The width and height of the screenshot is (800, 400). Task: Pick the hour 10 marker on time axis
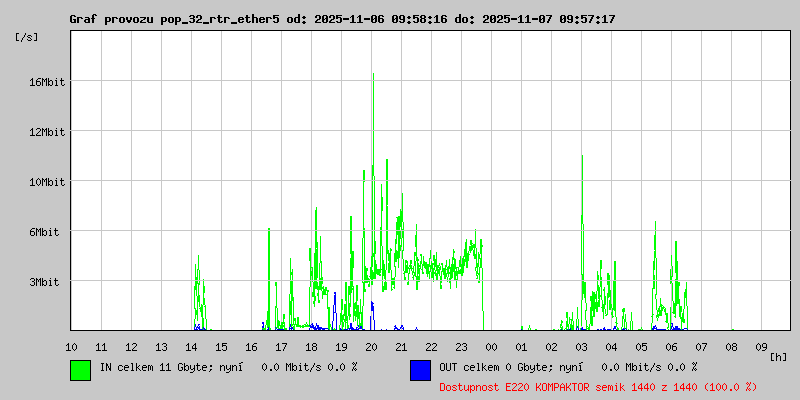click(x=71, y=347)
